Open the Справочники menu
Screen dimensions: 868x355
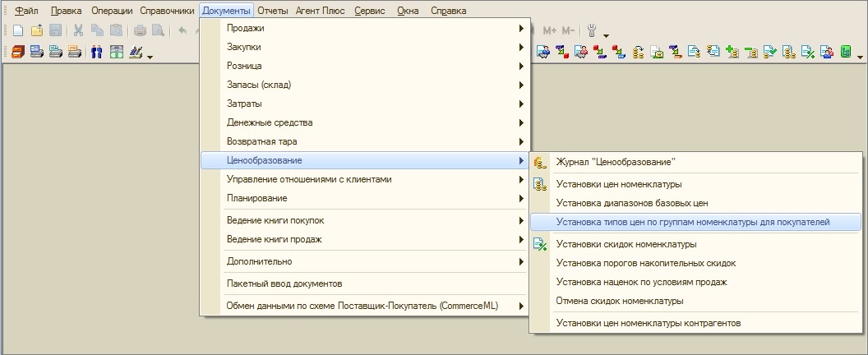click(x=167, y=11)
